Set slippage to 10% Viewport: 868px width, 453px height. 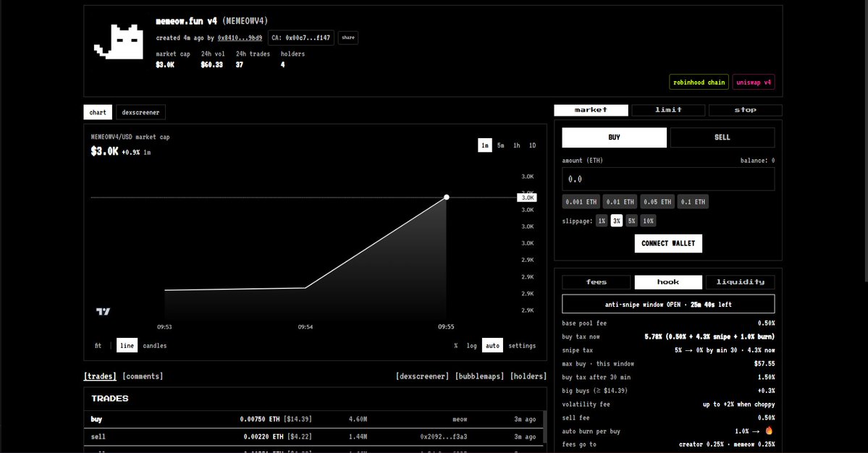point(648,221)
